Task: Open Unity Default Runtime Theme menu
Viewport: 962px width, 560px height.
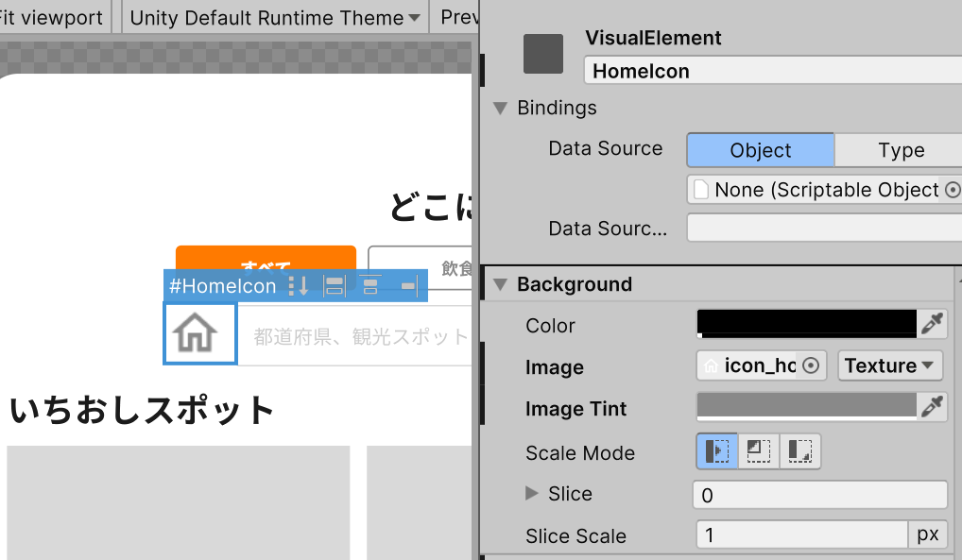Action: tap(274, 18)
